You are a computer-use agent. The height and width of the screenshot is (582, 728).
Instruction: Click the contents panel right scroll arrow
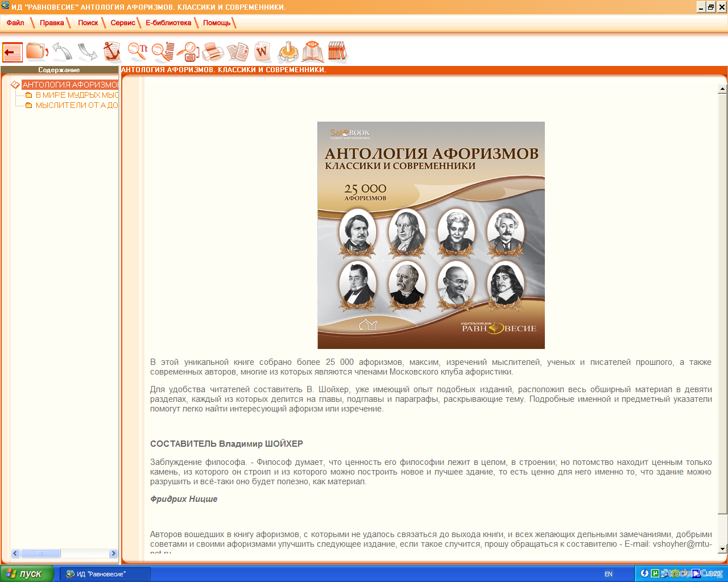pyautogui.click(x=113, y=553)
